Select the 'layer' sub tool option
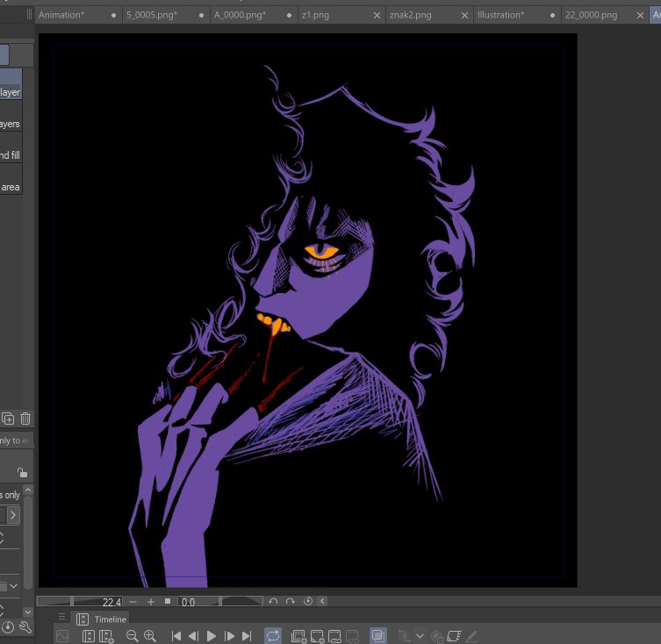 pos(11,84)
